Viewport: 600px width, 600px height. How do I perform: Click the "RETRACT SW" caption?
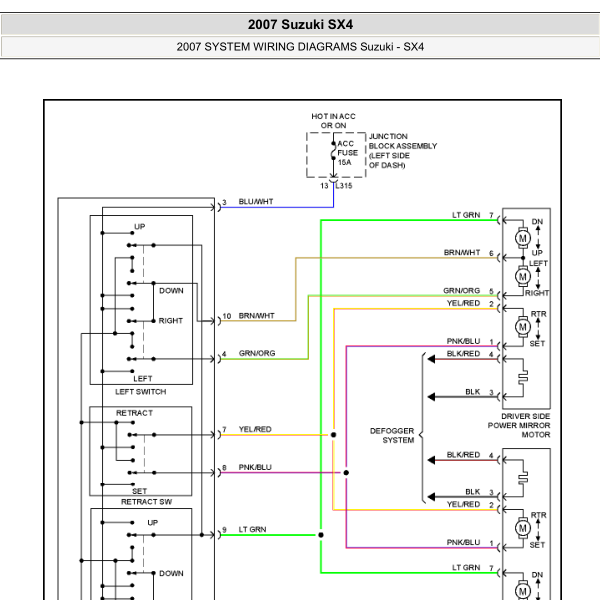(x=146, y=502)
